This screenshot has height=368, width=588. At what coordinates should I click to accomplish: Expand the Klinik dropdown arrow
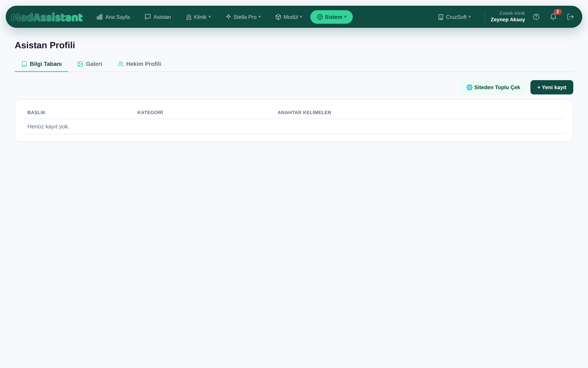click(209, 17)
